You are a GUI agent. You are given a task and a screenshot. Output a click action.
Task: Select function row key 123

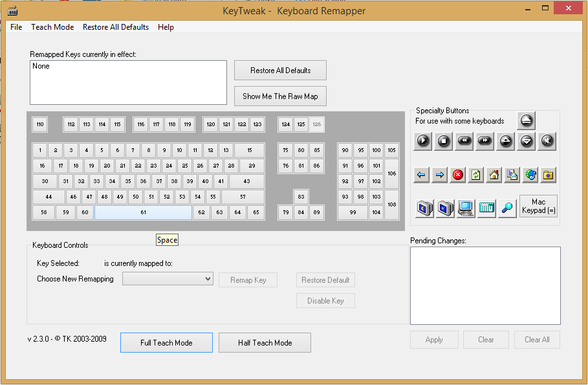(257, 125)
